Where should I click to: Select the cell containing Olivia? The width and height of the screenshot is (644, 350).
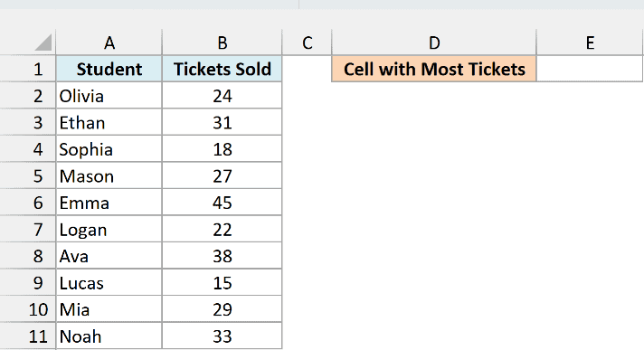tap(109, 95)
